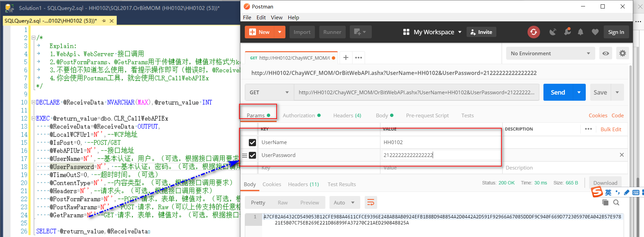Open the notifications bell icon

[580, 32]
